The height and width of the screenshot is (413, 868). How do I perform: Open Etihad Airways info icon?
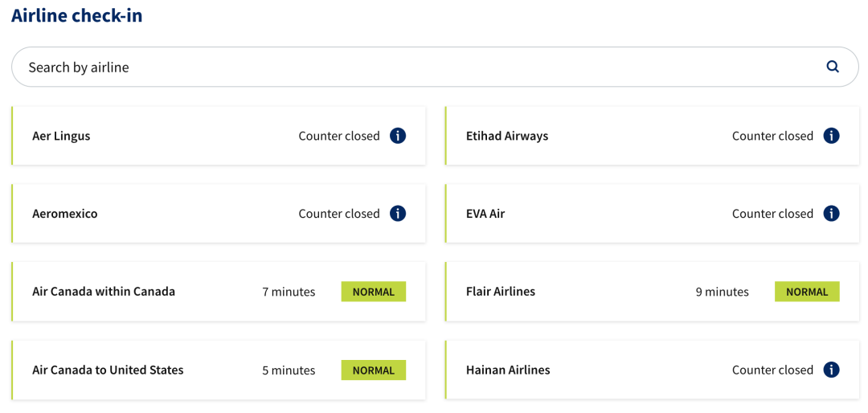pos(831,136)
